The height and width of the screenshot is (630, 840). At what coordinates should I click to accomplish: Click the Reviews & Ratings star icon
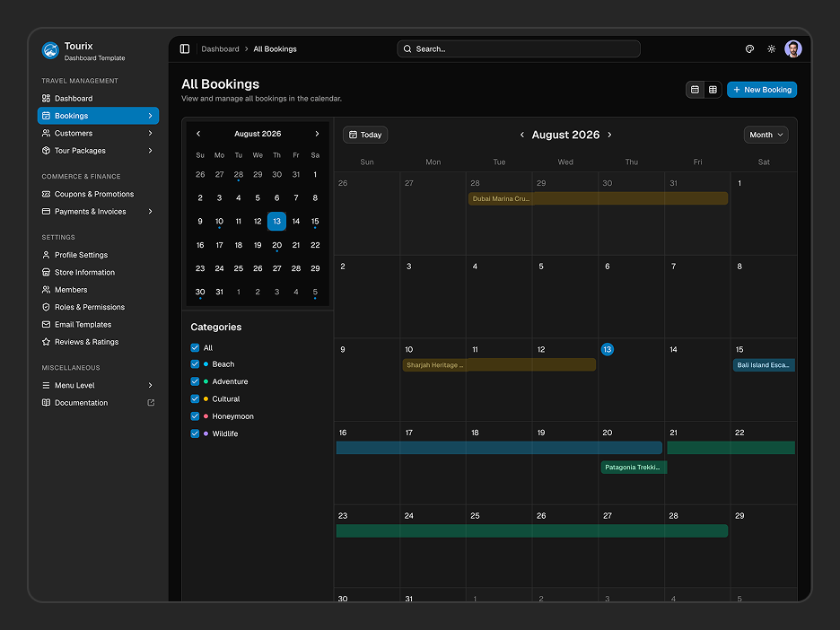(x=46, y=342)
